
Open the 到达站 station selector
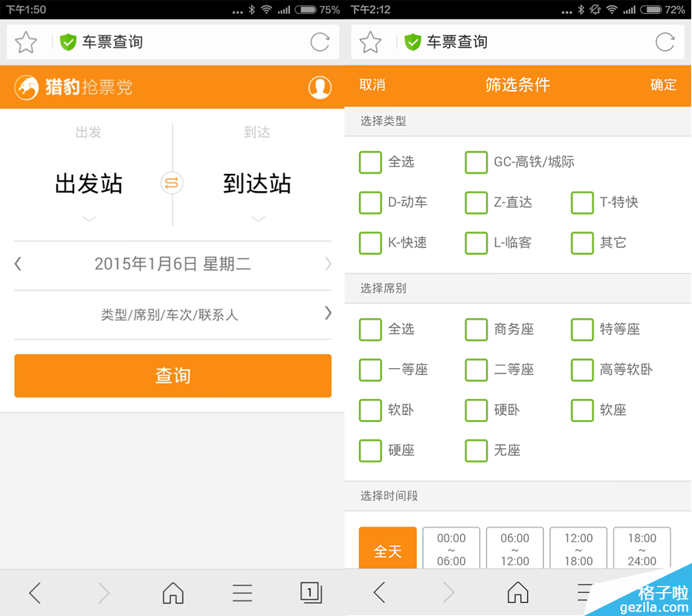pyautogui.click(x=257, y=184)
